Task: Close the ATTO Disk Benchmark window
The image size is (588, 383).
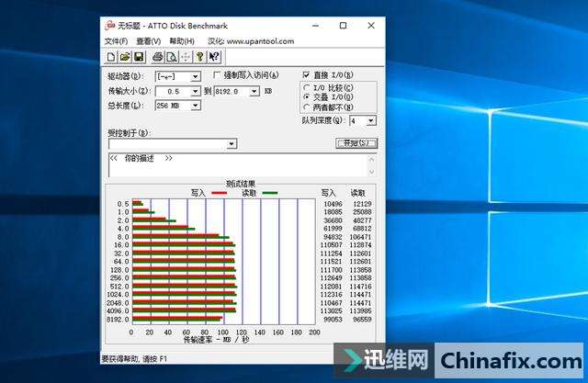Action: pyautogui.click(x=371, y=26)
